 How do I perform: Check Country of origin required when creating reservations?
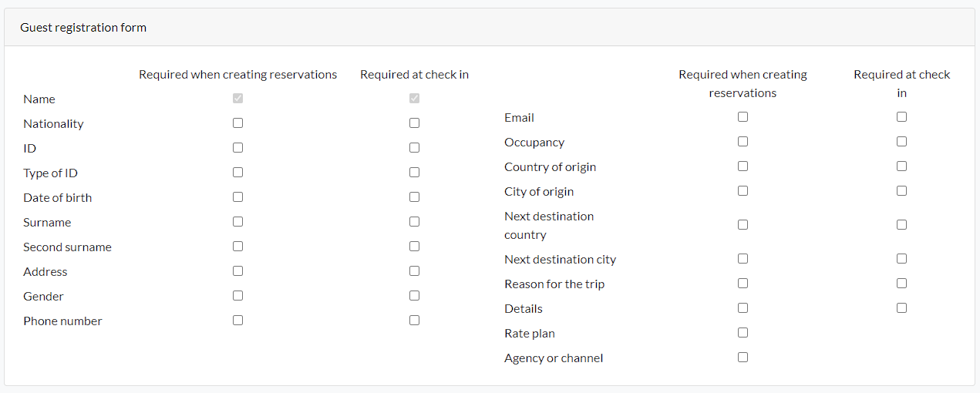(x=743, y=166)
